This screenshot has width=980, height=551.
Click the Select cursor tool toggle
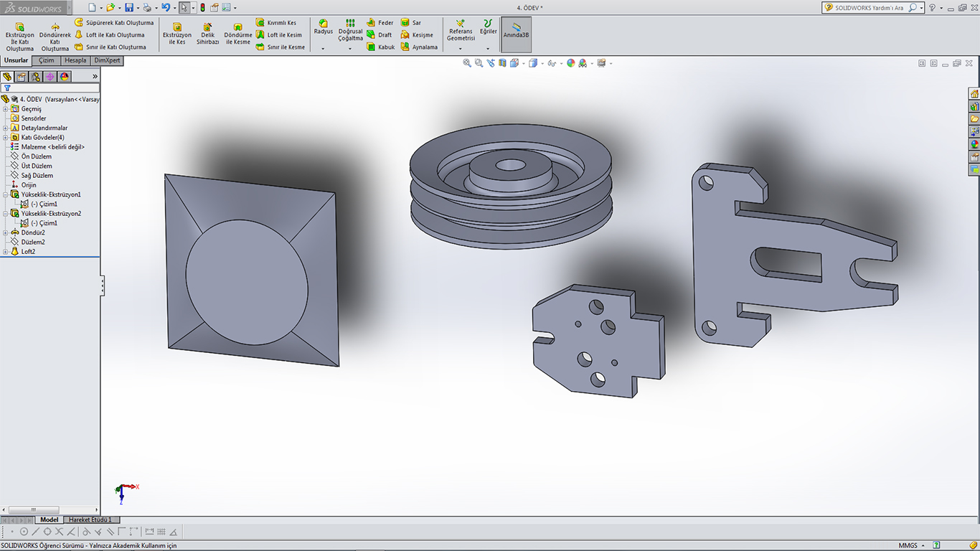point(184,7)
